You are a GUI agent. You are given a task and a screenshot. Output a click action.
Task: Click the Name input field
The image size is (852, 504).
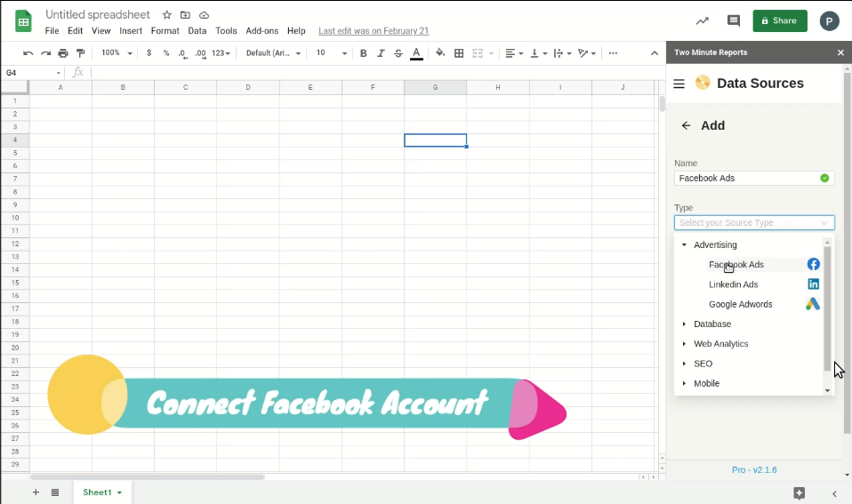point(754,178)
